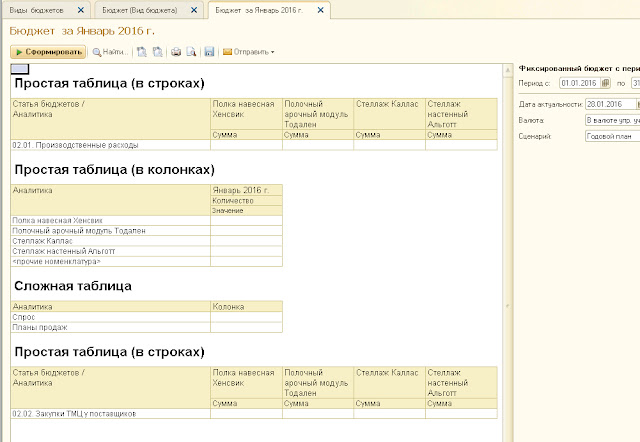Click the Количество header cell

[247, 201]
